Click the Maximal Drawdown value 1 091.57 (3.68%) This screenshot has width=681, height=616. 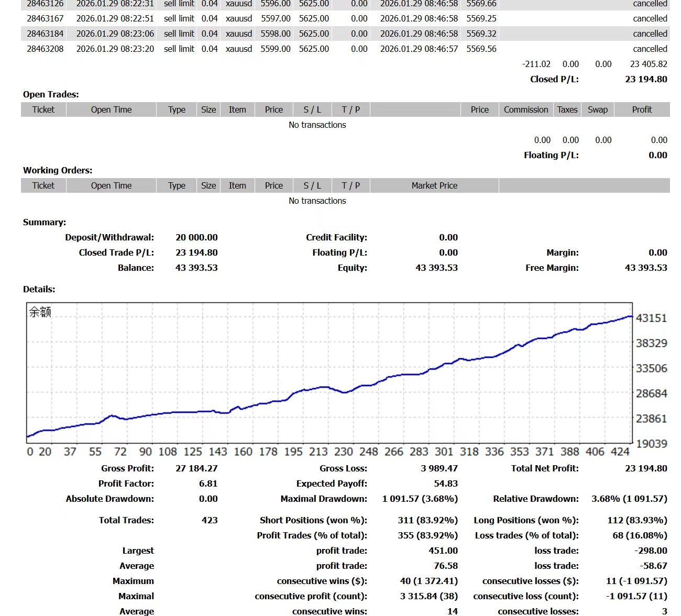(420, 499)
